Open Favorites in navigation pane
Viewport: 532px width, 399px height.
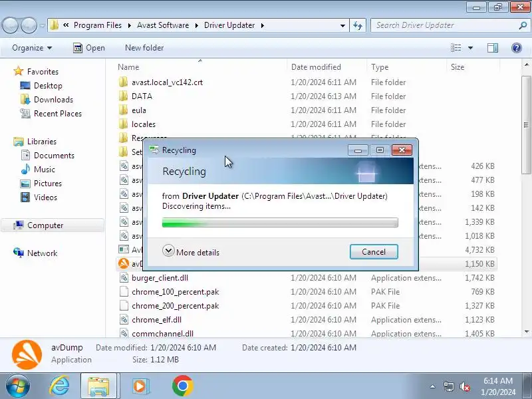point(43,72)
